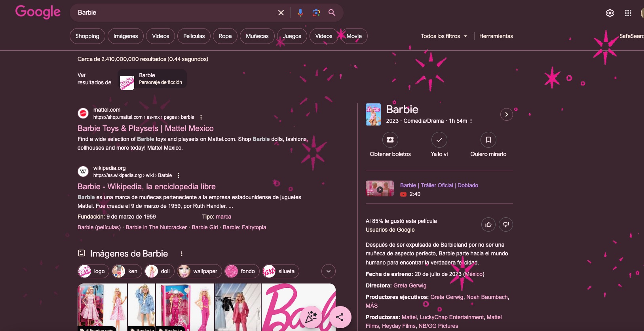Switch to the Shopping filter tab
This screenshot has height=331, width=644.
(87, 36)
